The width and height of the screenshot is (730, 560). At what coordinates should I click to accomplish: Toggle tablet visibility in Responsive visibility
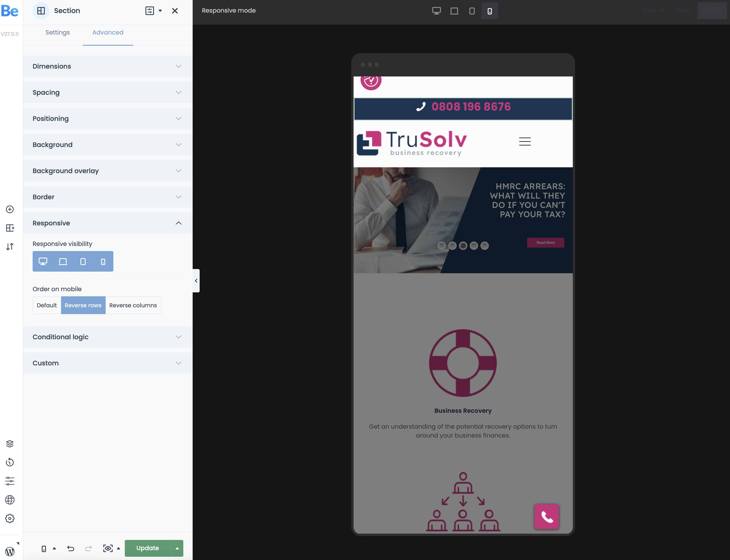(83, 261)
